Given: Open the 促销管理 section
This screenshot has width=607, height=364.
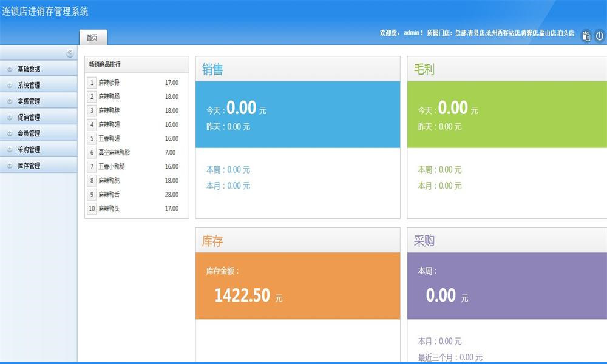Looking at the screenshot, I should click(38, 117).
